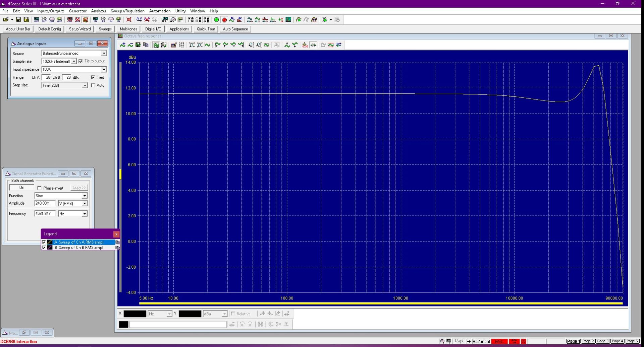Toggle the Relative checkbox under the graph
This screenshot has height=347, width=644.
point(233,314)
